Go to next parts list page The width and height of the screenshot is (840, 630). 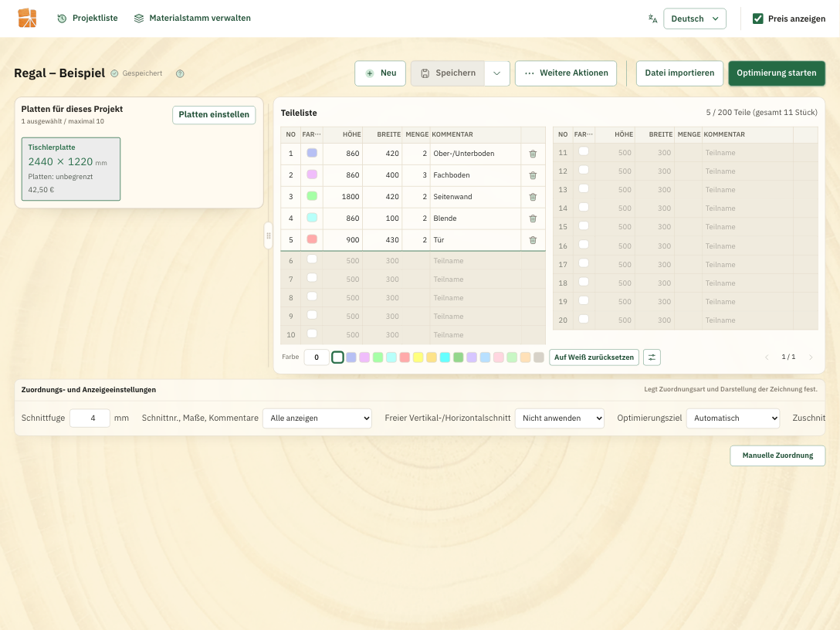[811, 357]
